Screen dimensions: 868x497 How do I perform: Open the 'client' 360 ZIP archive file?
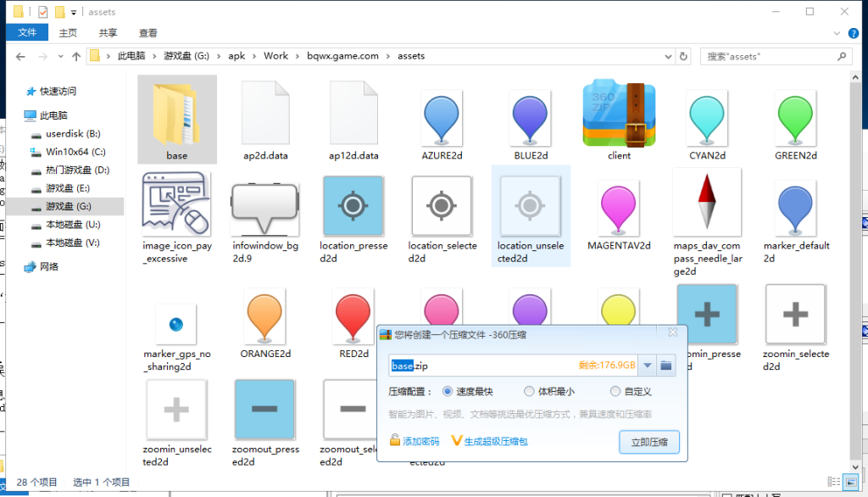pos(619,114)
